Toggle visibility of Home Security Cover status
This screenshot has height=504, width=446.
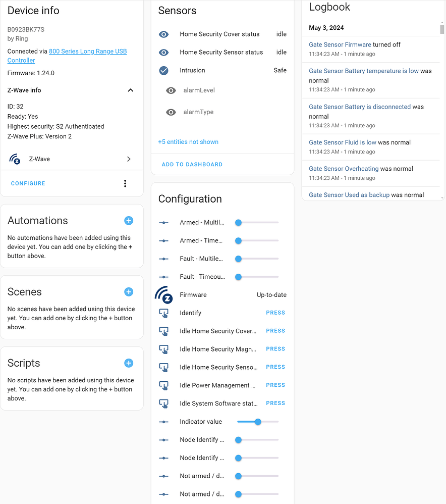point(163,34)
